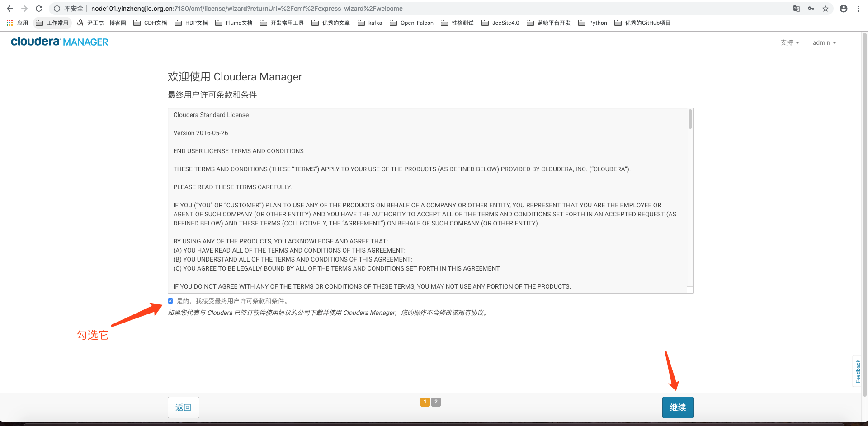Expand the admin user dropdown
The image size is (868, 426).
tap(824, 42)
